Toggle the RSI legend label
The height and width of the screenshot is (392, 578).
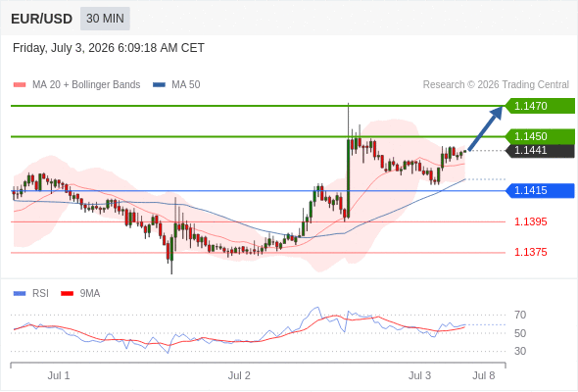(x=40, y=294)
